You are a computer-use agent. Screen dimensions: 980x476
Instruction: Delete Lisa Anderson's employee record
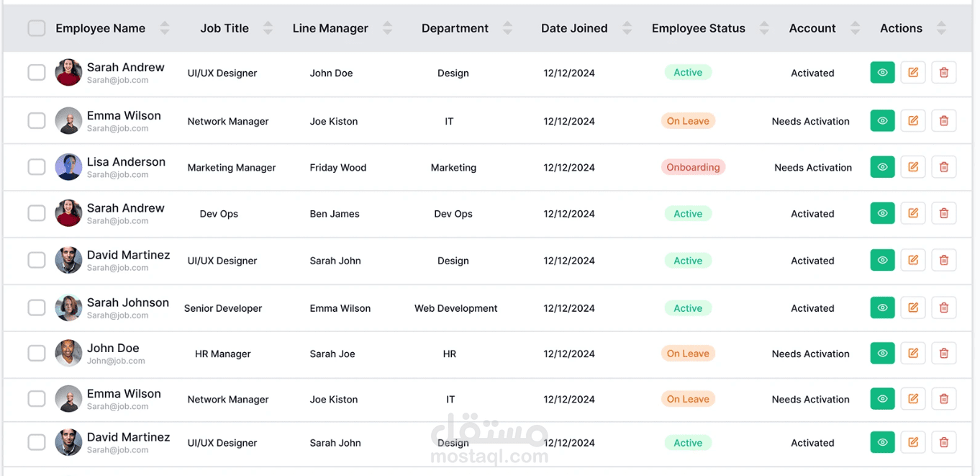943,166
